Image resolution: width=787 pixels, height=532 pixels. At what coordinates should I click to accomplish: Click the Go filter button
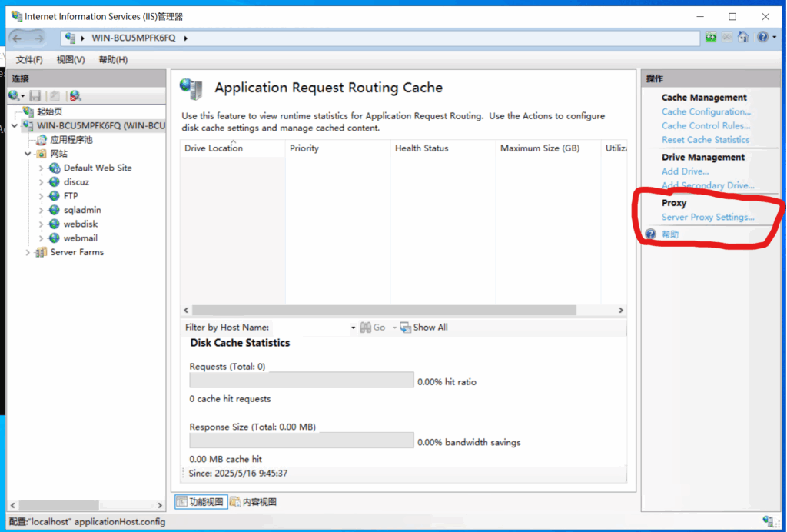373,328
